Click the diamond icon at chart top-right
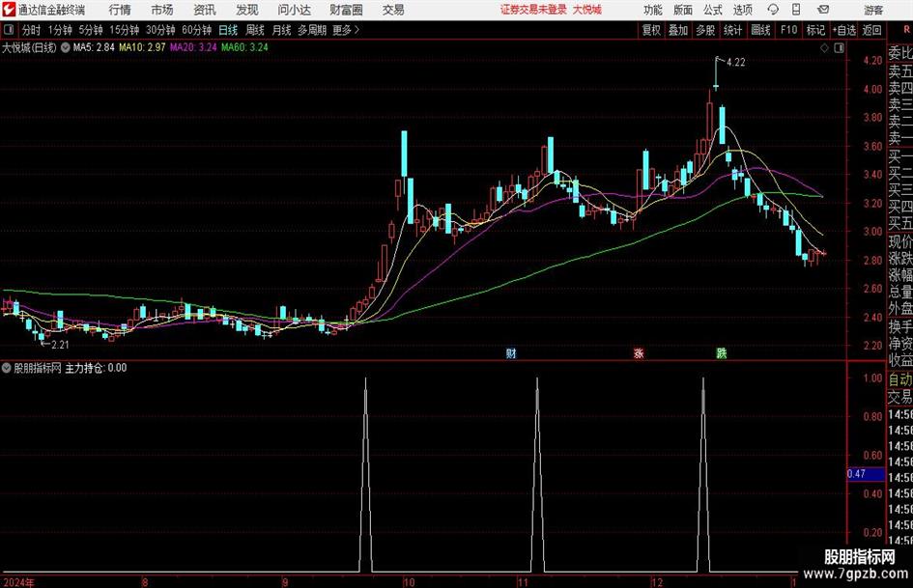Screen dimensions: 913x588 click(824, 48)
